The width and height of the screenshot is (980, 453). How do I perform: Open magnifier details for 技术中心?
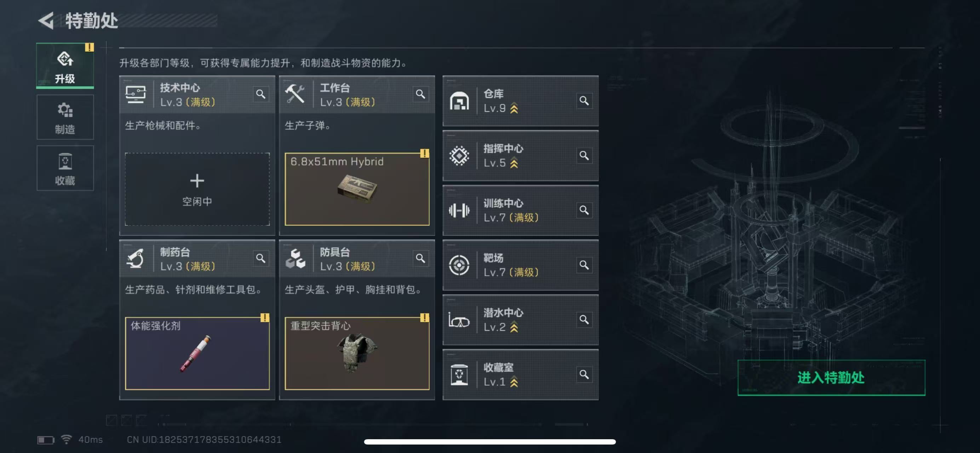[260, 94]
